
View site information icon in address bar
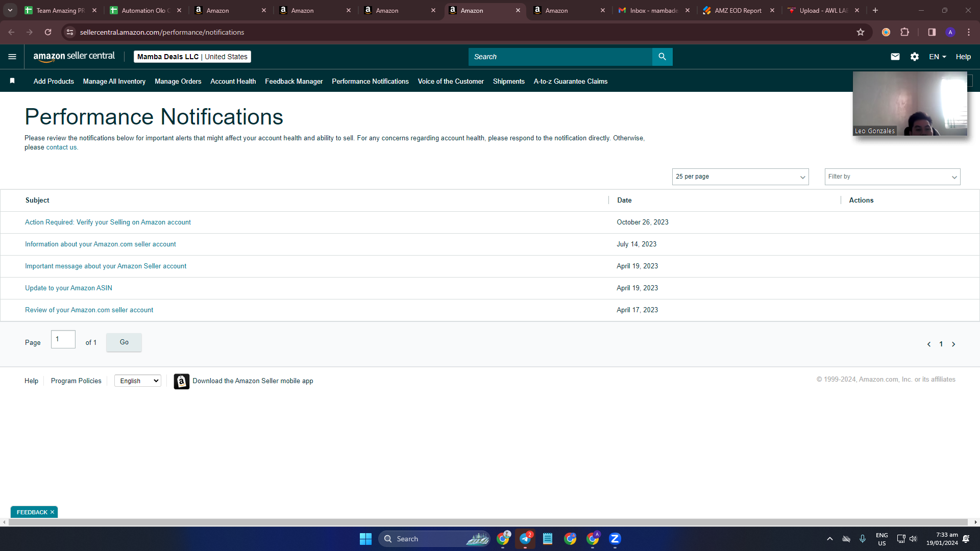click(70, 32)
